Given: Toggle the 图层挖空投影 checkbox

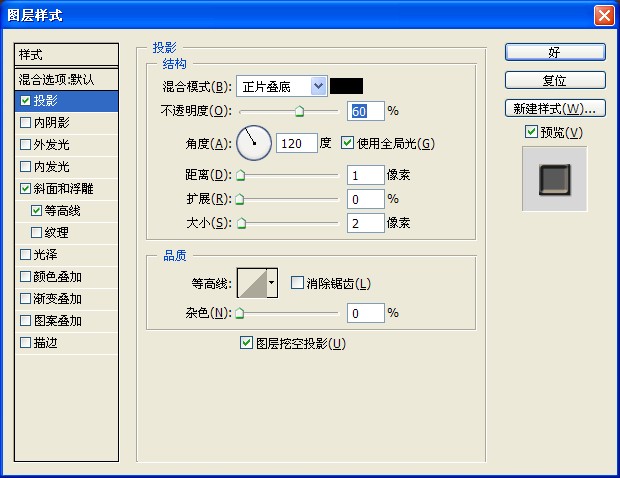Looking at the screenshot, I should [x=246, y=343].
